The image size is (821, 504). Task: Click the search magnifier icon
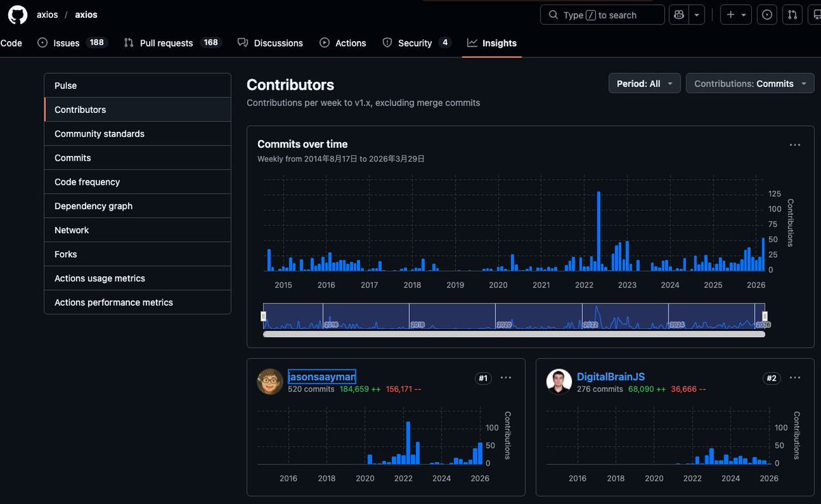click(x=553, y=14)
